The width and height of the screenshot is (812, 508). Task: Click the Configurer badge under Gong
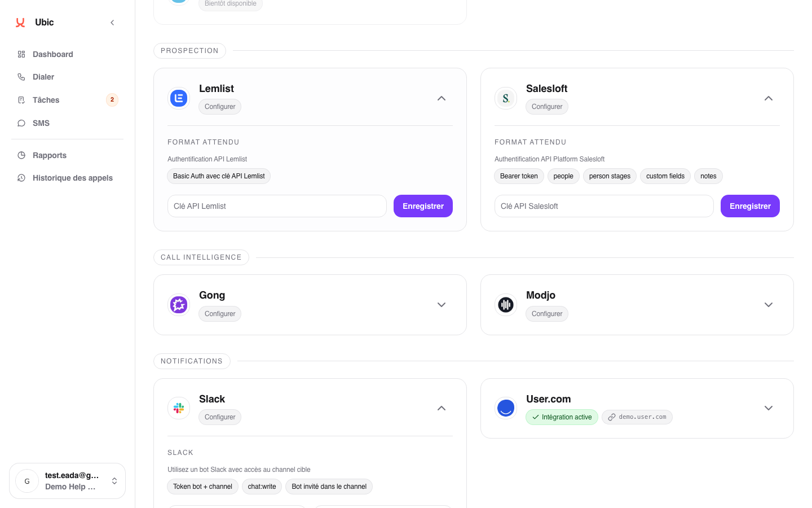[x=220, y=314]
